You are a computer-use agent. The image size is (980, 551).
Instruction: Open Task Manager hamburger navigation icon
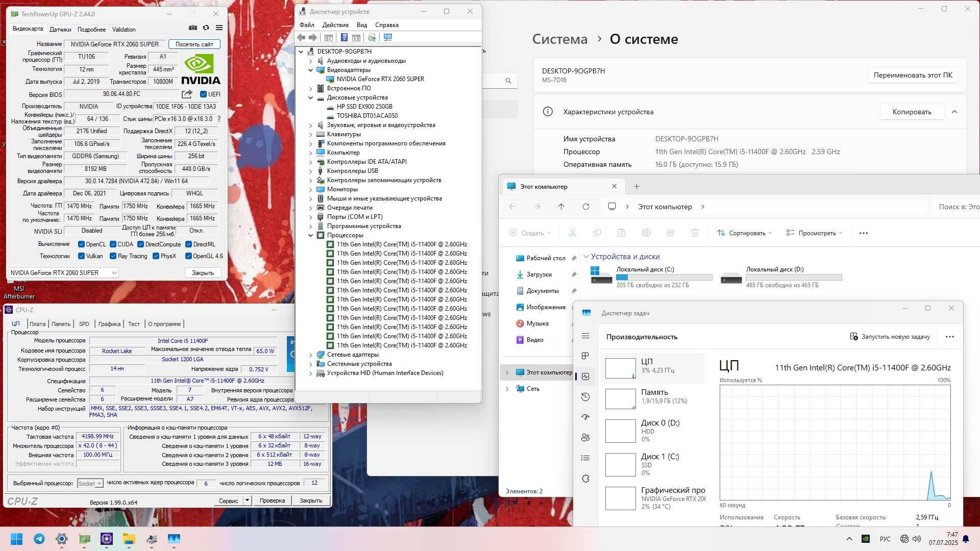point(585,336)
